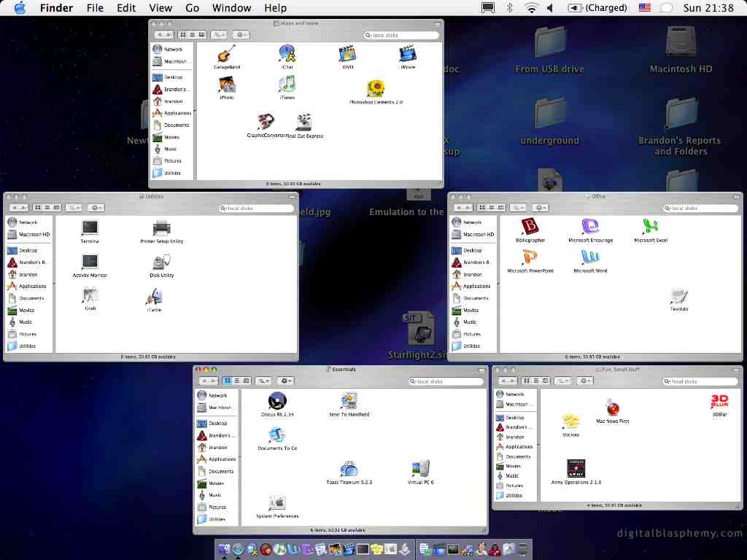The width and height of the screenshot is (747, 560).
Task: Select Documents To Go icon
Action: coord(277,435)
